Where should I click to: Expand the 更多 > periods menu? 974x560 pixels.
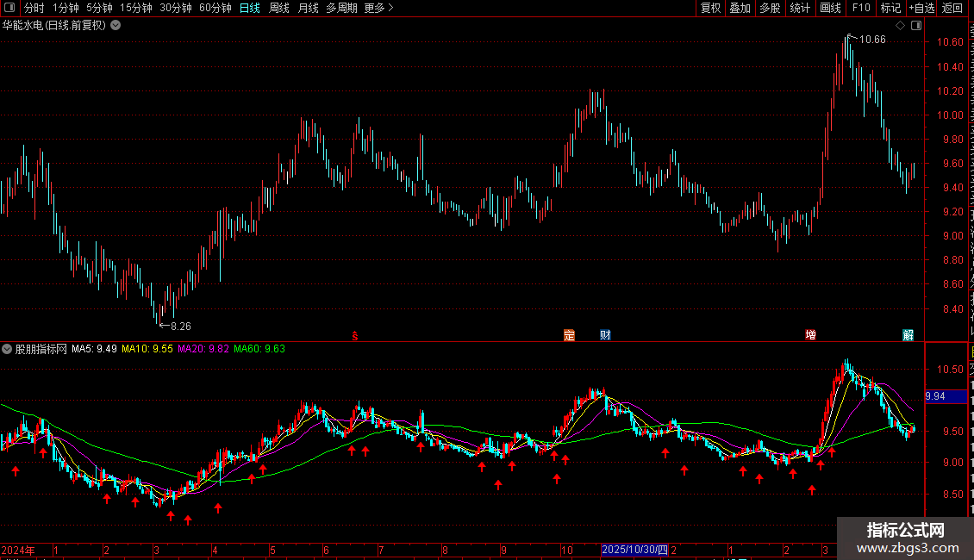click(379, 8)
